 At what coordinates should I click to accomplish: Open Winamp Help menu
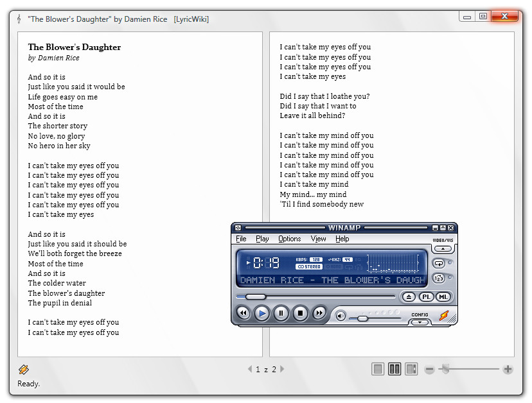(342, 239)
